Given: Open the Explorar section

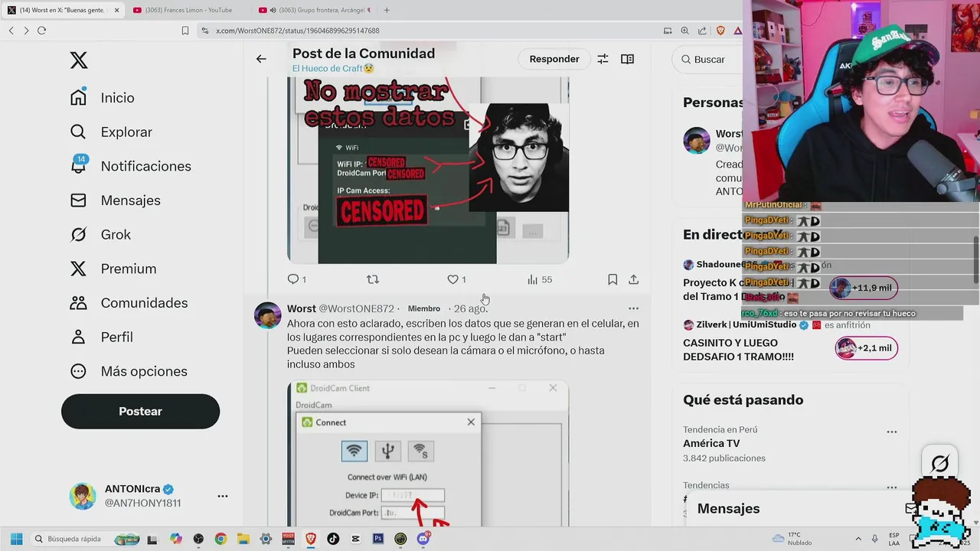Looking at the screenshot, I should [x=111, y=132].
